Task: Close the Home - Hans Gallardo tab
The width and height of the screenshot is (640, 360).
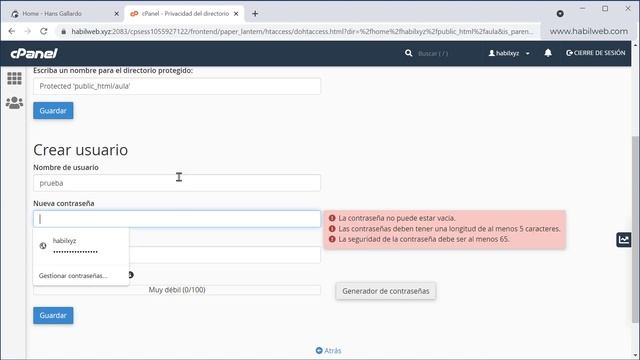Action: click(x=116, y=13)
